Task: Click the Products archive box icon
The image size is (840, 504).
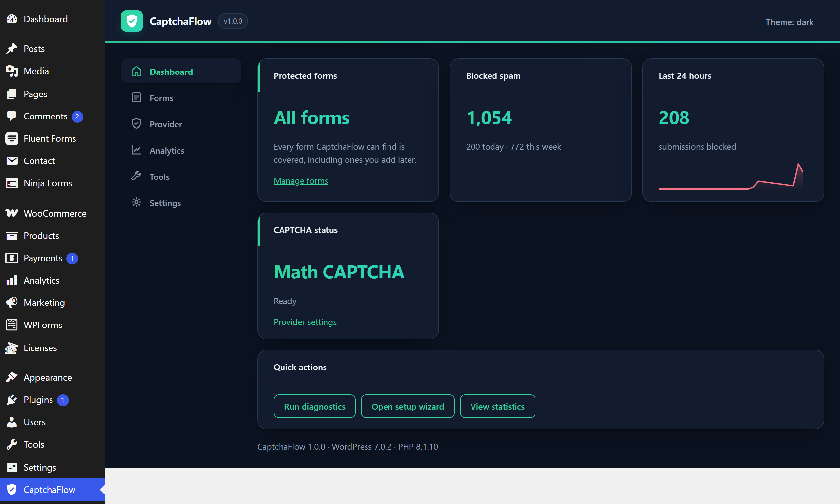Action: (12, 236)
